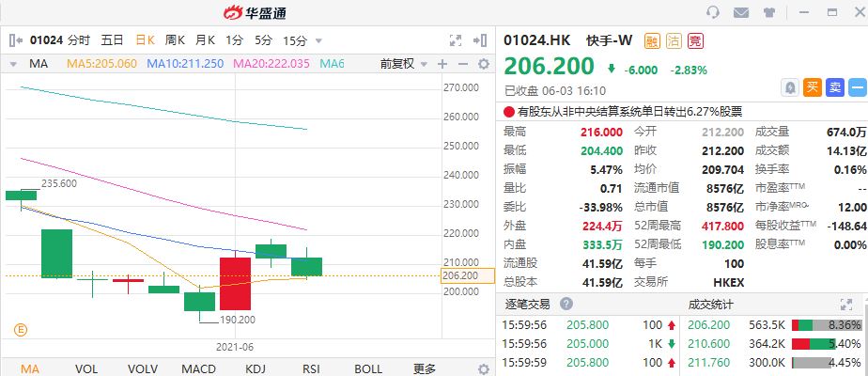Open MA indicator settings gear
The image size is (868, 376).
click(483, 64)
